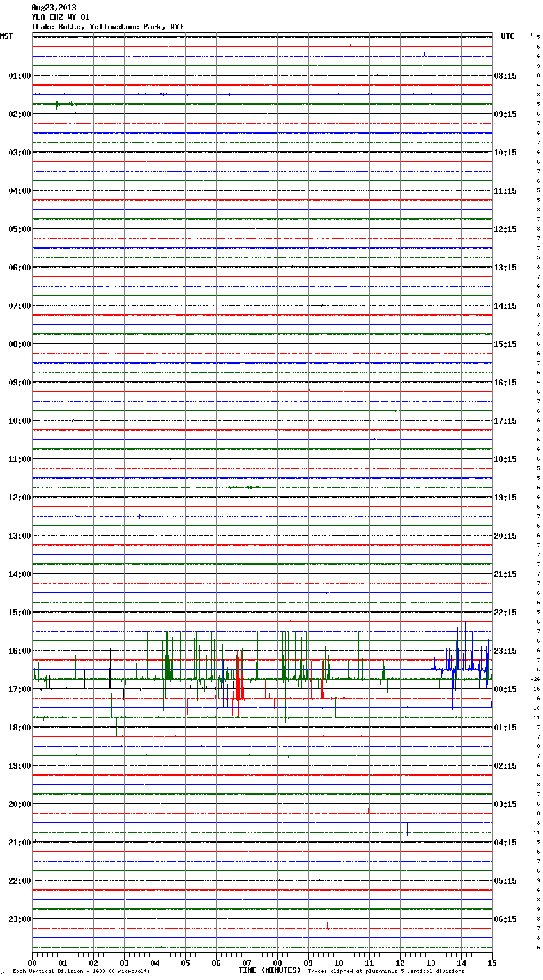Select the 23:00 MST time label

20,919
